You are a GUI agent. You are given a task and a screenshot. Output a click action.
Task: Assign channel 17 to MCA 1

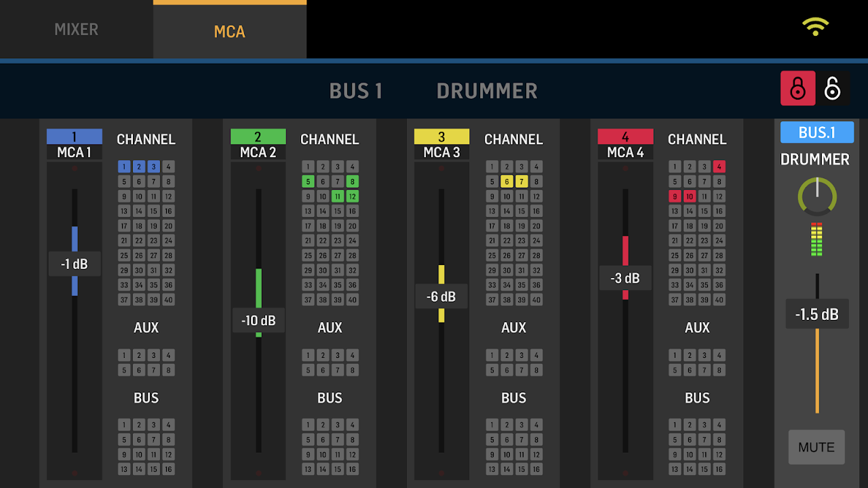coord(124,226)
